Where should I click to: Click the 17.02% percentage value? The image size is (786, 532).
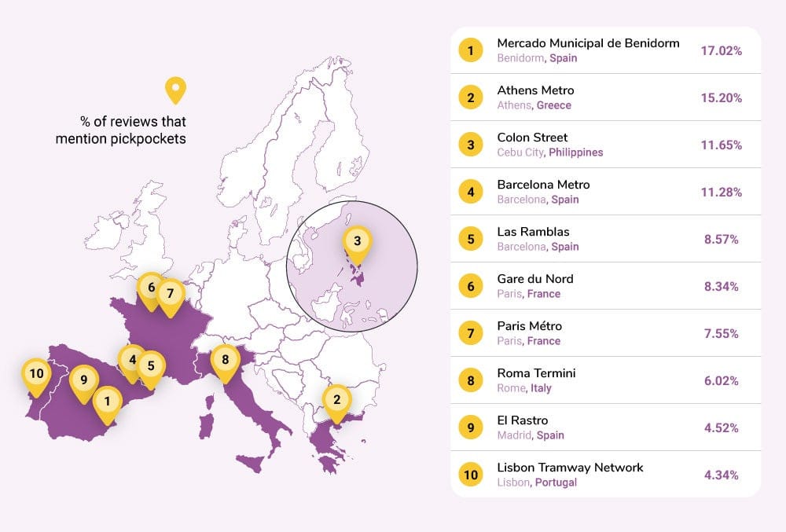click(x=721, y=51)
